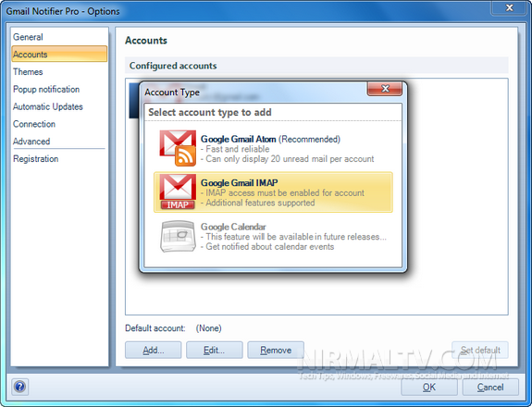This screenshot has width=532, height=407.
Task: Click 'Additional features supported' text
Action: click(x=258, y=203)
